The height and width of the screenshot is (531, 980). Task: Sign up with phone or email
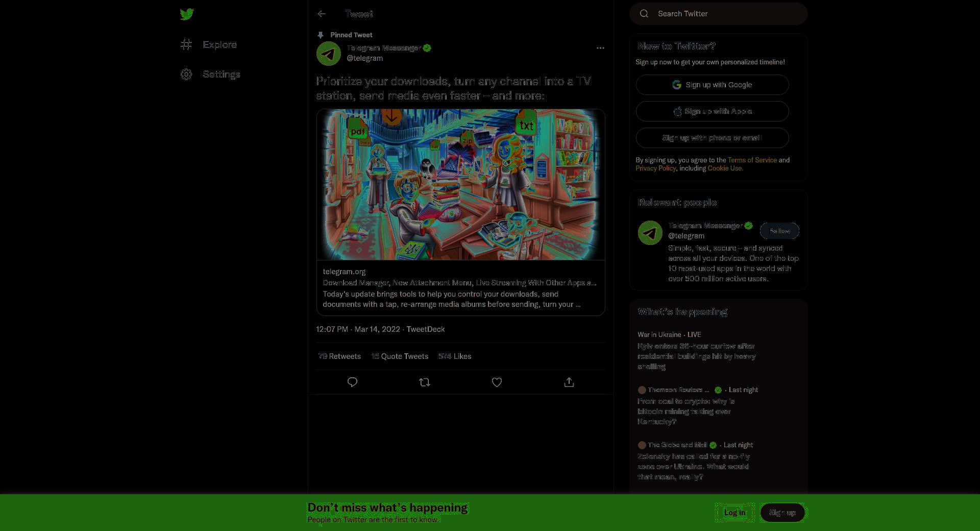click(712, 138)
